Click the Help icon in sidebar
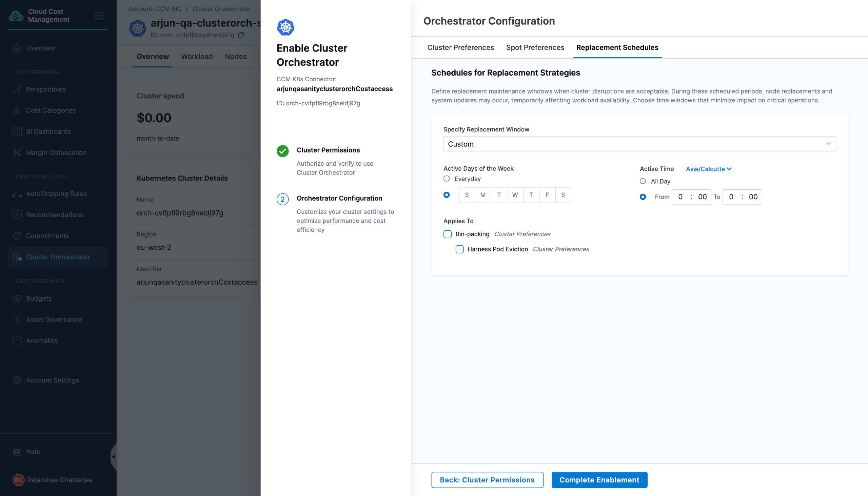Viewport: 868px width, 496px height. click(x=17, y=452)
